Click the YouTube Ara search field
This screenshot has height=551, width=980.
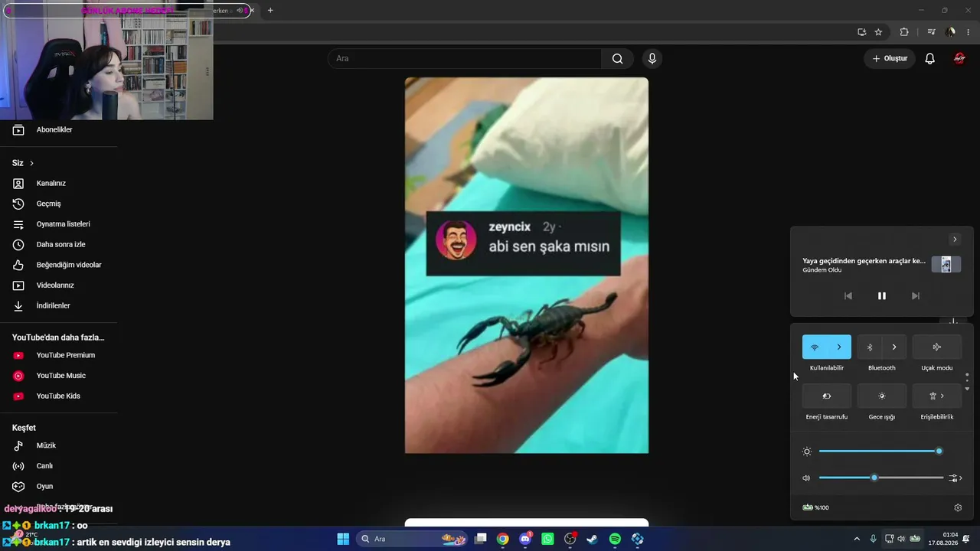tap(465, 59)
